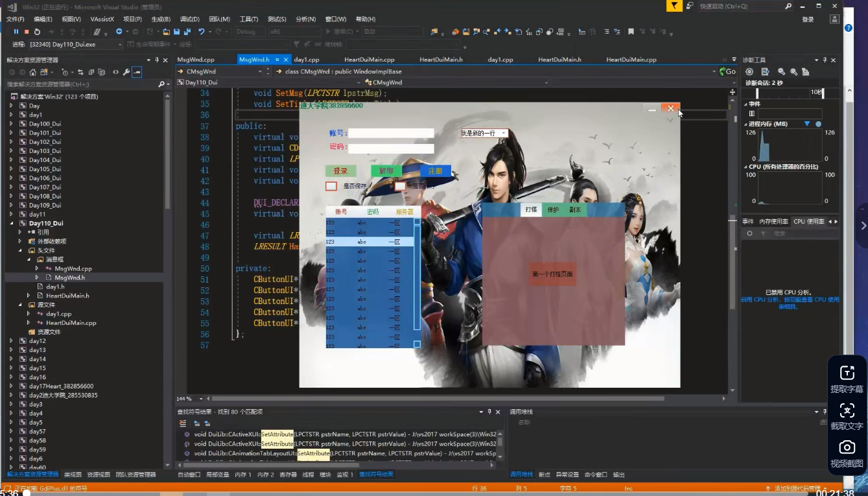Expand the day12 project node
Image resolution: width=868 pixels, height=496 pixels.
pos(11,341)
